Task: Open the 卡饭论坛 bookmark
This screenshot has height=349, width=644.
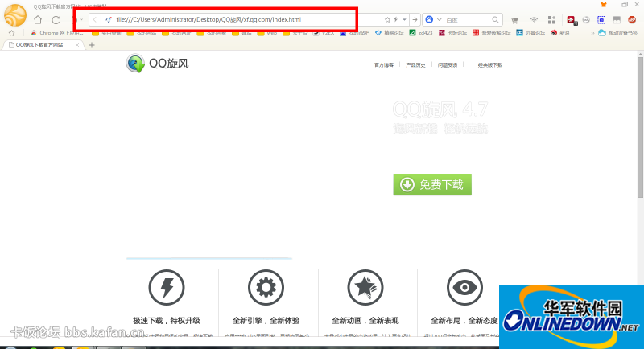Action: pyautogui.click(x=452, y=33)
